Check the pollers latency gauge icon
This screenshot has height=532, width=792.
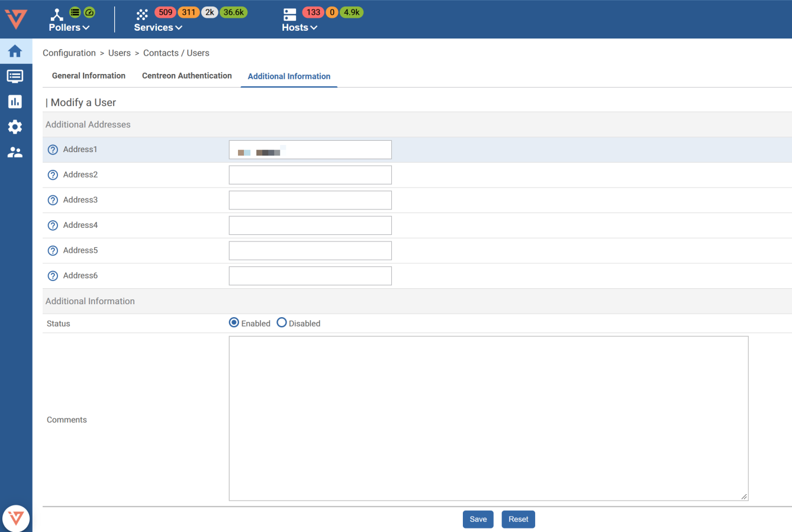[x=89, y=12]
